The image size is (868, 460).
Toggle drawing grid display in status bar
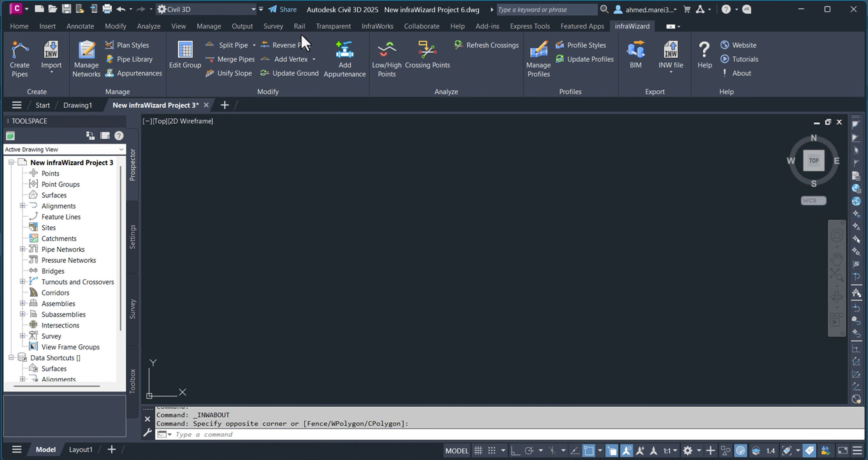coord(478,450)
